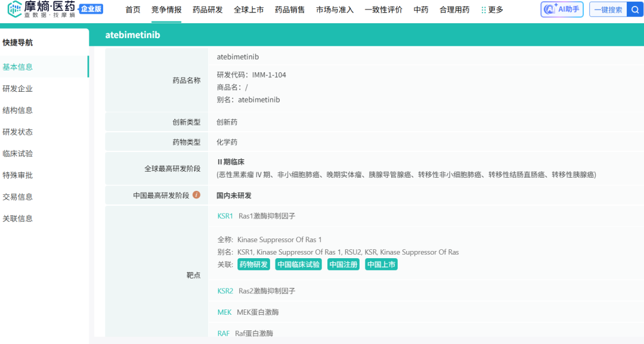This screenshot has height=344, width=644.
Task: Open the KSR1 target detail link
Action: pos(224,216)
